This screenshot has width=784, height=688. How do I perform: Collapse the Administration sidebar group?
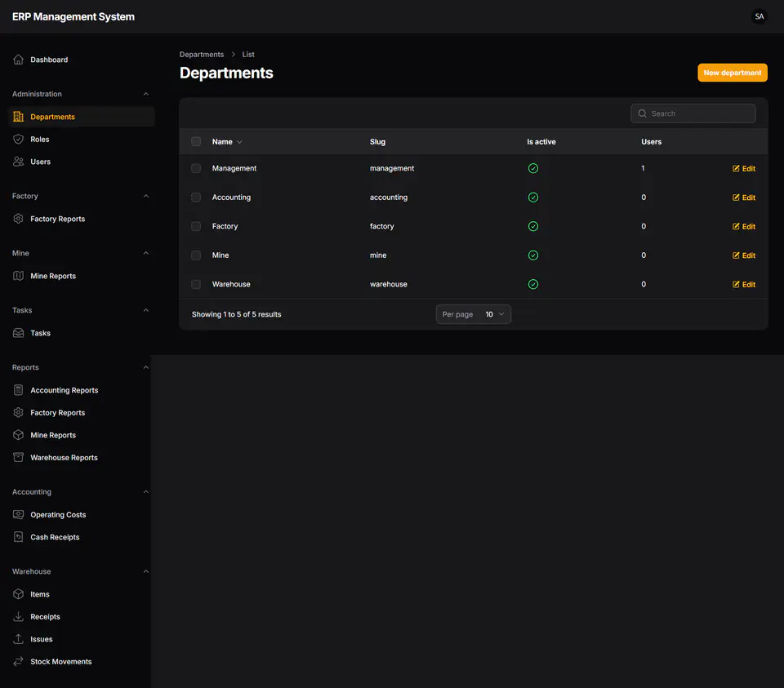146,94
